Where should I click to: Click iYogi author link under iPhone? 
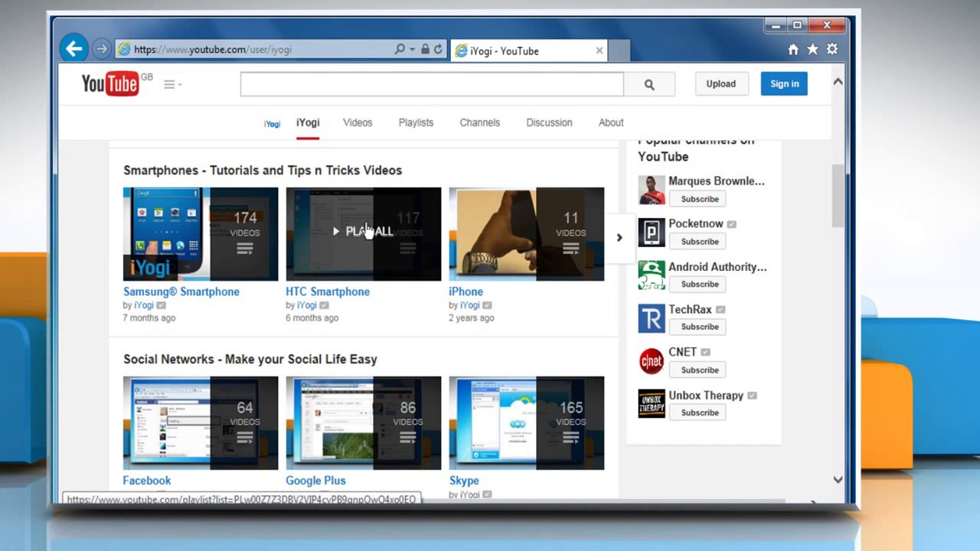click(470, 305)
